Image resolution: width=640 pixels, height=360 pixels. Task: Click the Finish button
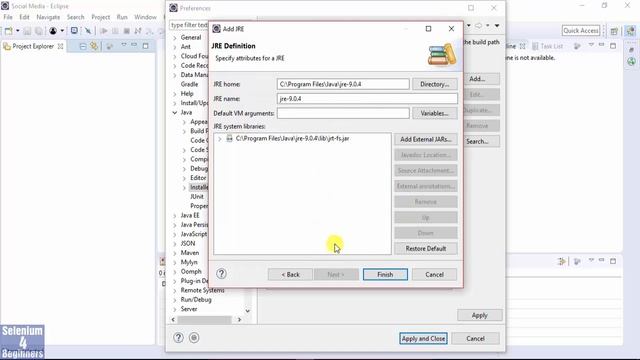click(x=385, y=275)
